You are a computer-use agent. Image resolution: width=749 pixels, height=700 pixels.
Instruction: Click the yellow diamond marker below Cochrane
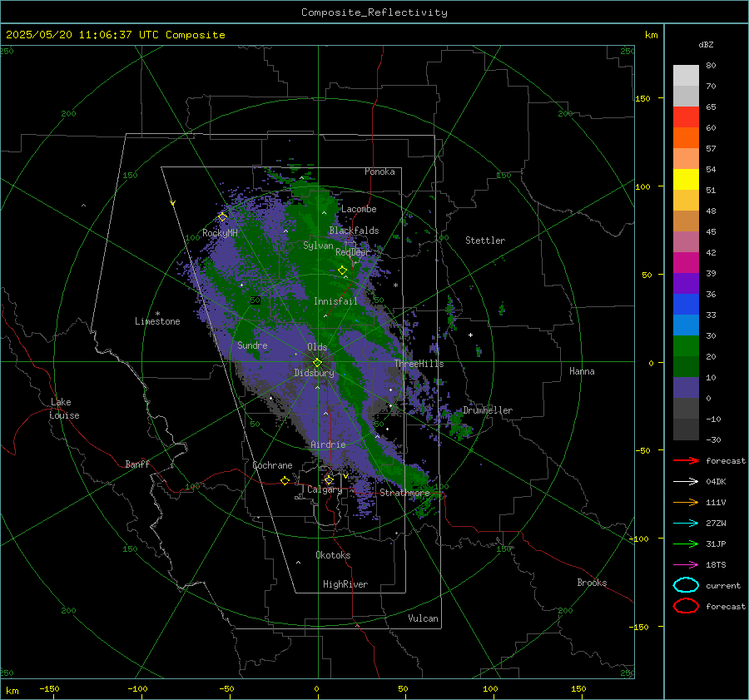point(285,480)
